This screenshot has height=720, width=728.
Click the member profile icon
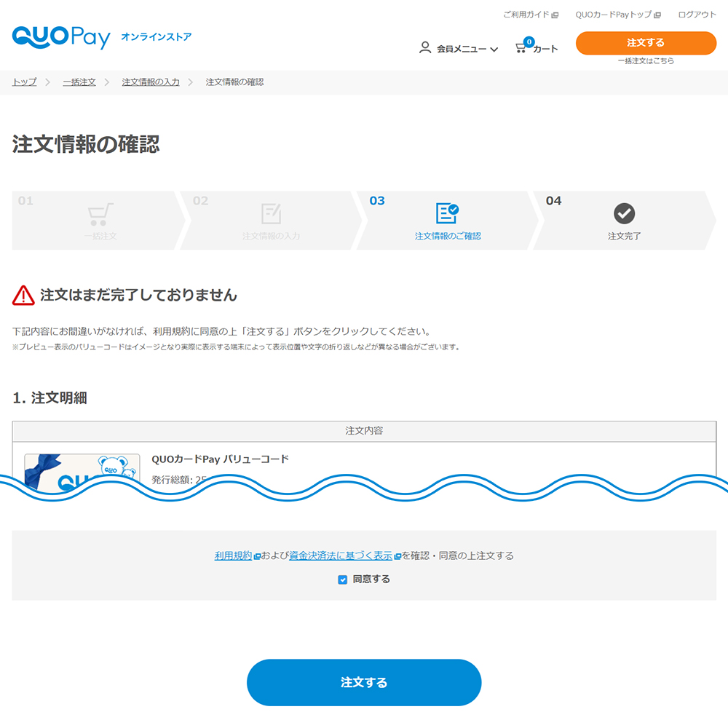[425, 48]
